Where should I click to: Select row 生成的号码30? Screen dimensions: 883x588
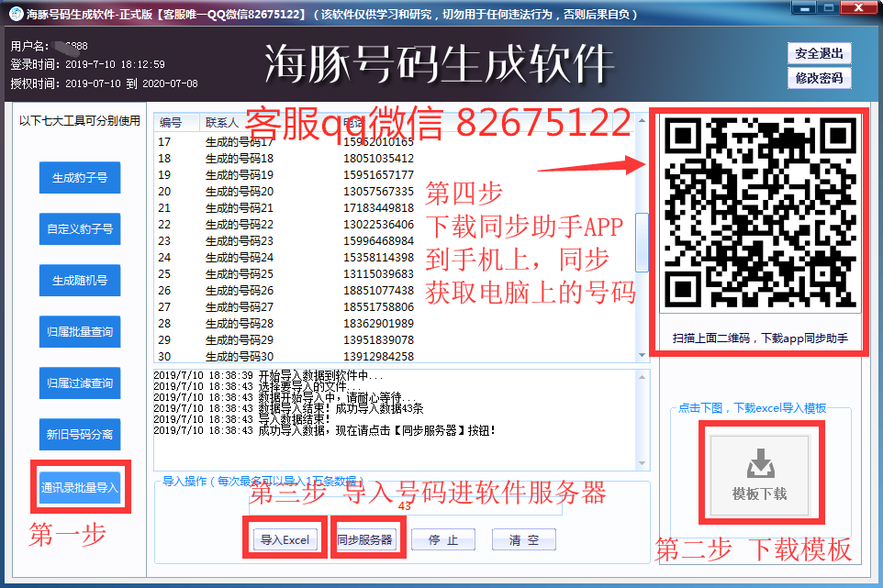coord(394,356)
